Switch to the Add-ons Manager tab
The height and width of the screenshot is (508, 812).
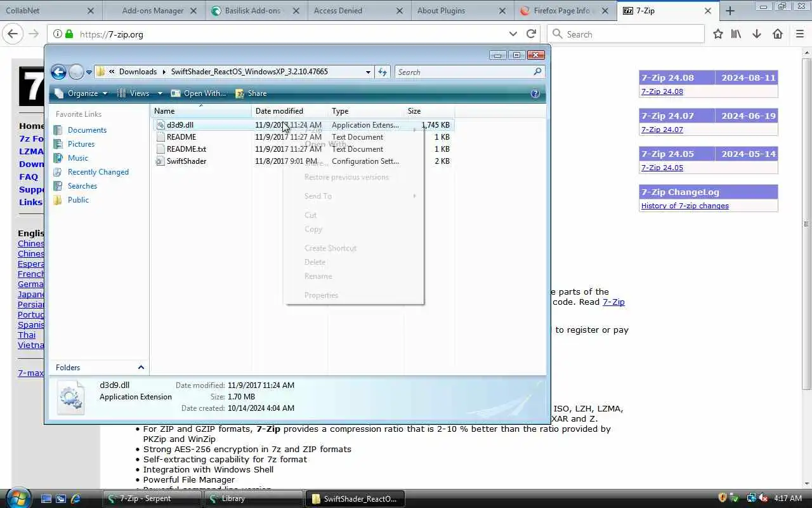(153, 11)
